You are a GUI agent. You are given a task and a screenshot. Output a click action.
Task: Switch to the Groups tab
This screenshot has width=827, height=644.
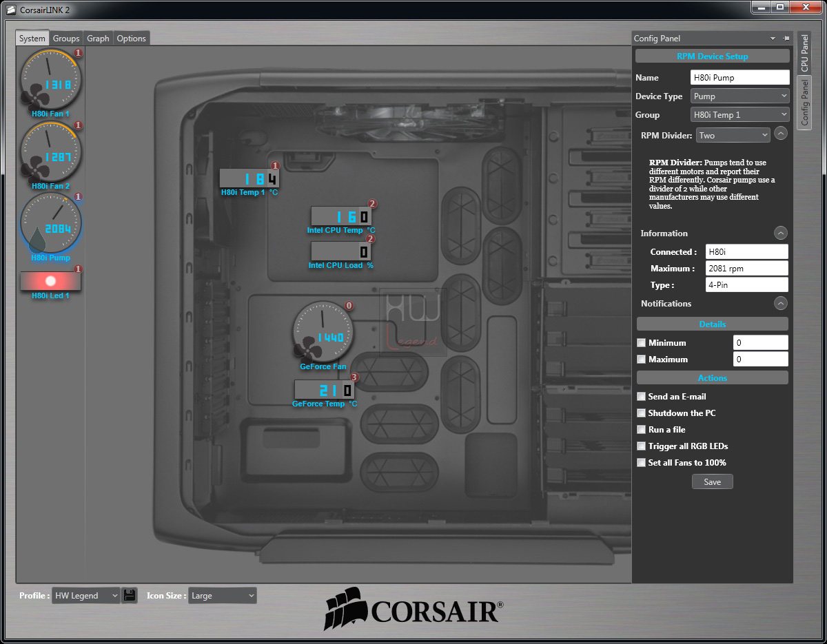coord(66,39)
